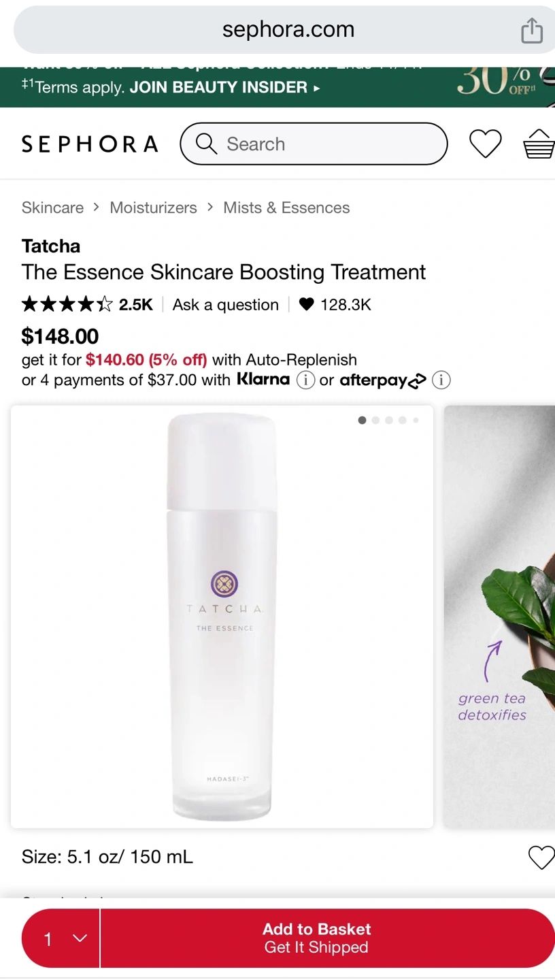Go to Skincare breadcrumb
This screenshot has height=980, width=555.
click(52, 208)
